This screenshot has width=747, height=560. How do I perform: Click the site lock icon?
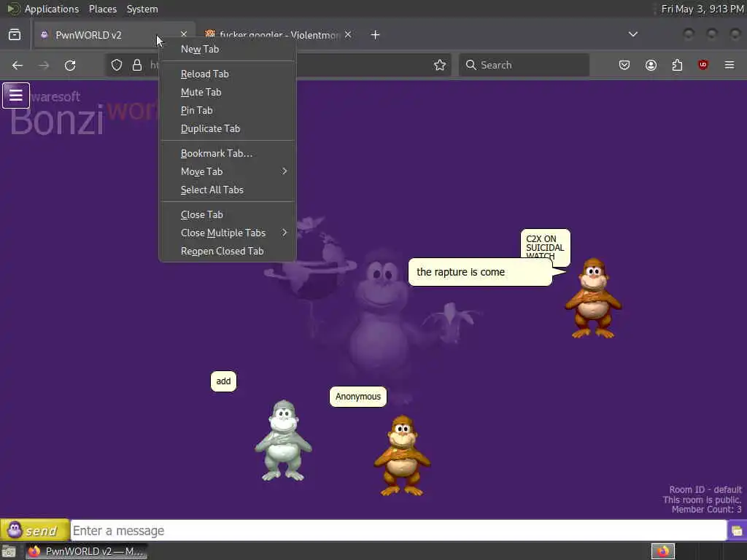pyautogui.click(x=136, y=65)
